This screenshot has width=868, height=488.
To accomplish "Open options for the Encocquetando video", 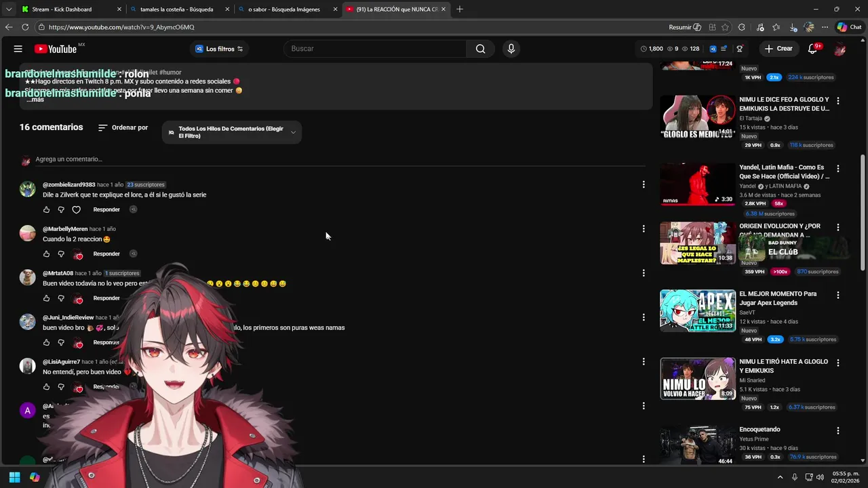I will tap(838, 430).
